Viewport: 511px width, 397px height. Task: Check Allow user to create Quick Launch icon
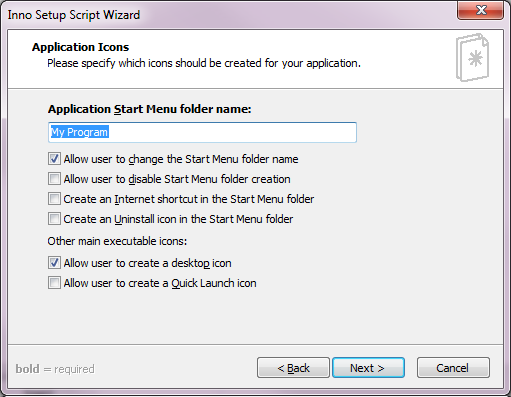[54, 283]
